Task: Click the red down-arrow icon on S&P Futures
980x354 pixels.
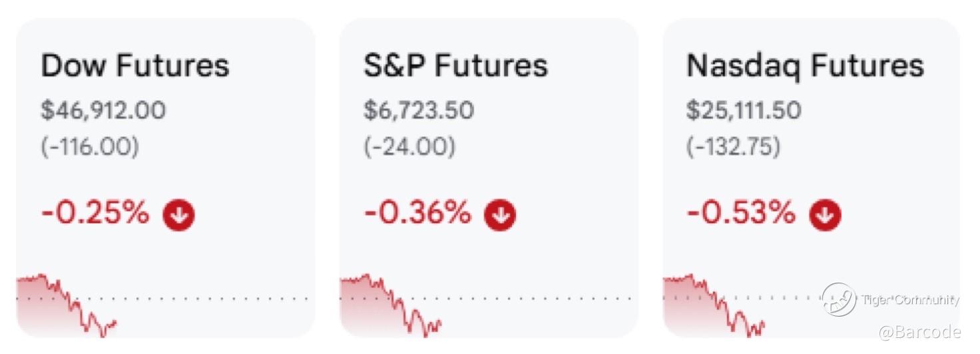Action: pos(500,215)
